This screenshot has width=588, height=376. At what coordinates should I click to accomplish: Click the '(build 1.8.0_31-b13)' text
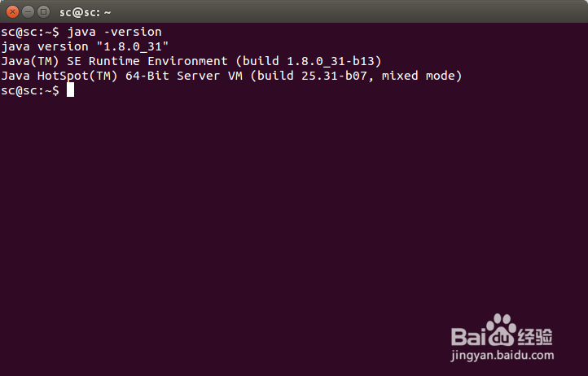pyautogui.click(x=309, y=61)
